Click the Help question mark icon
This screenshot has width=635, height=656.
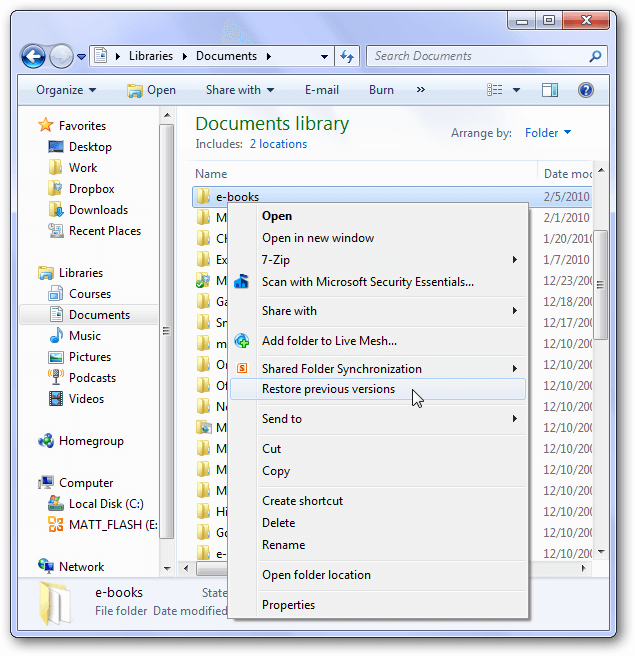586,90
